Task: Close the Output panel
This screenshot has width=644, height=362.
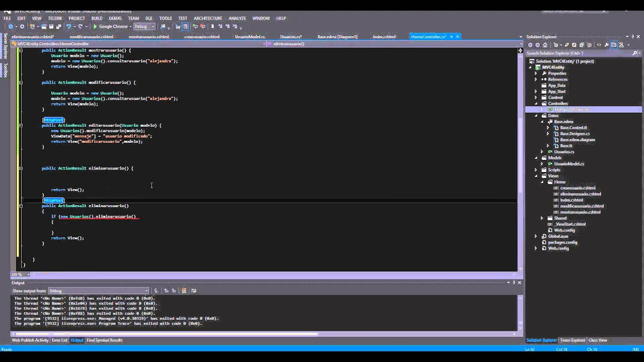Action: coord(520,283)
